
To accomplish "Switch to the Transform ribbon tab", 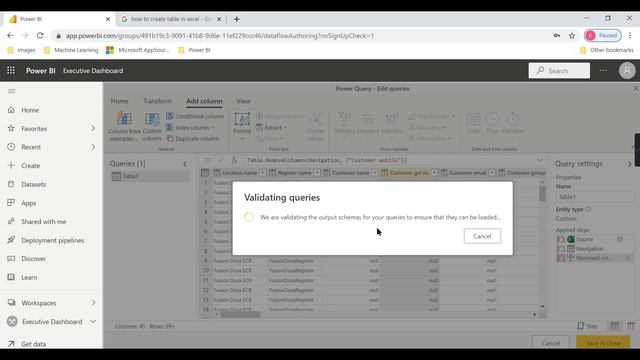I will point(158,101).
